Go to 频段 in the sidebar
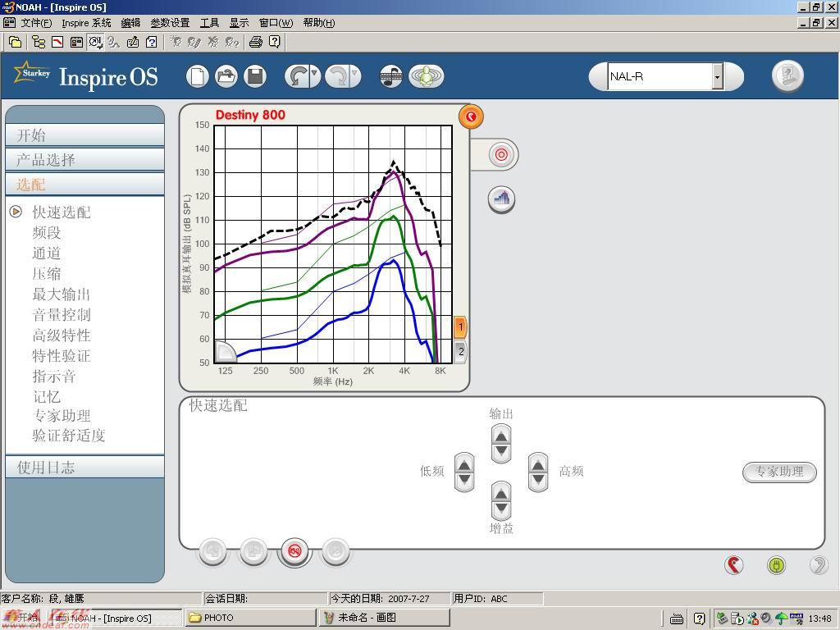The width and height of the screenshot is (840, 630). (47, 232)
